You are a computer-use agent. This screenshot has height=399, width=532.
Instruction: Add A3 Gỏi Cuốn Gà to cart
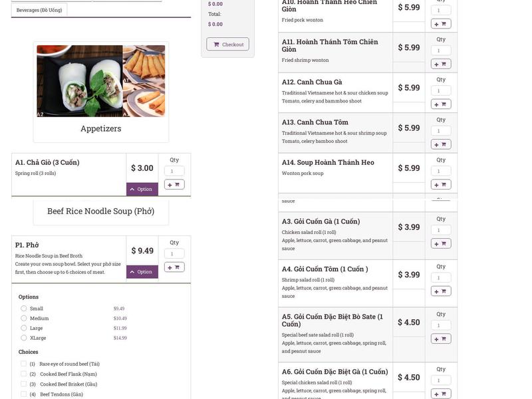tap(440, 242)
